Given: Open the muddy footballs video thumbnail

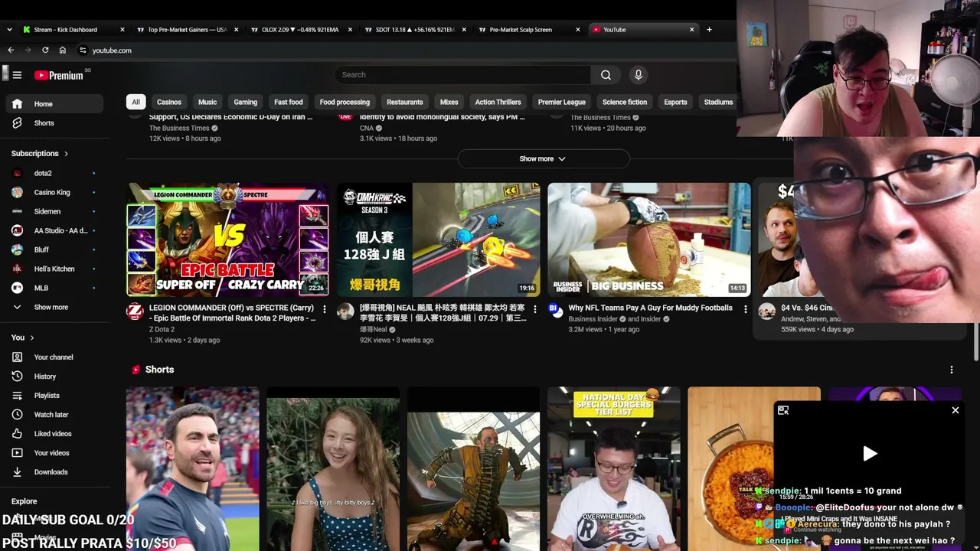Looking at the screenshot, I should tap(649, 240).
